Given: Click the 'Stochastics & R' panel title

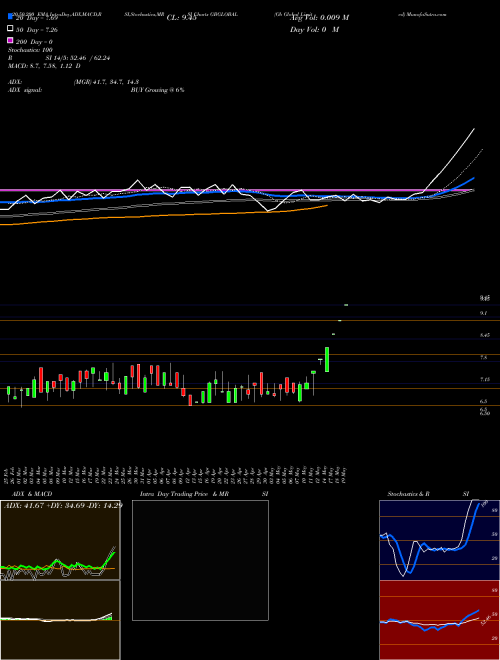Looking at the screenshot, I should click(x=409, y=494).
